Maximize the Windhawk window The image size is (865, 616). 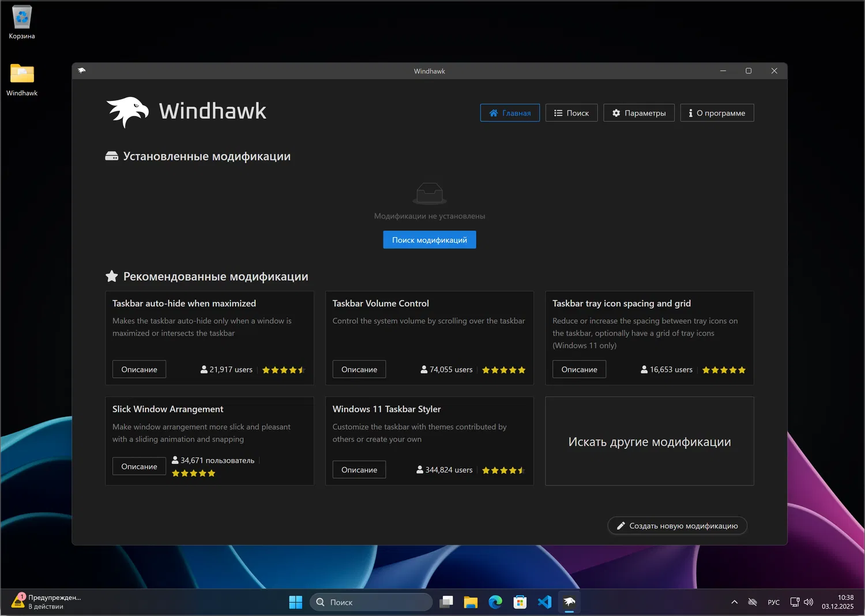pos(749,71)
